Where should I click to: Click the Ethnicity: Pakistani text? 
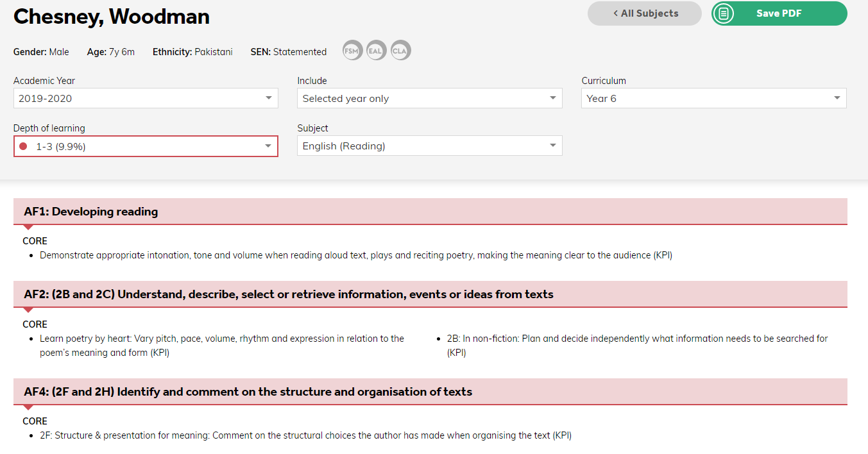coord(192,52)
